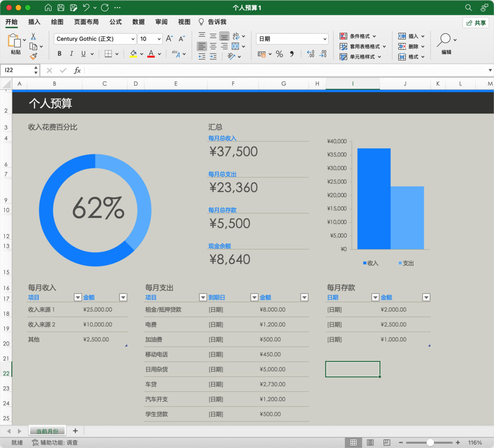This screenshot has height=448, width=494.
Task: Open the search magnifier in title bar
Action: (x=468, y=8)
